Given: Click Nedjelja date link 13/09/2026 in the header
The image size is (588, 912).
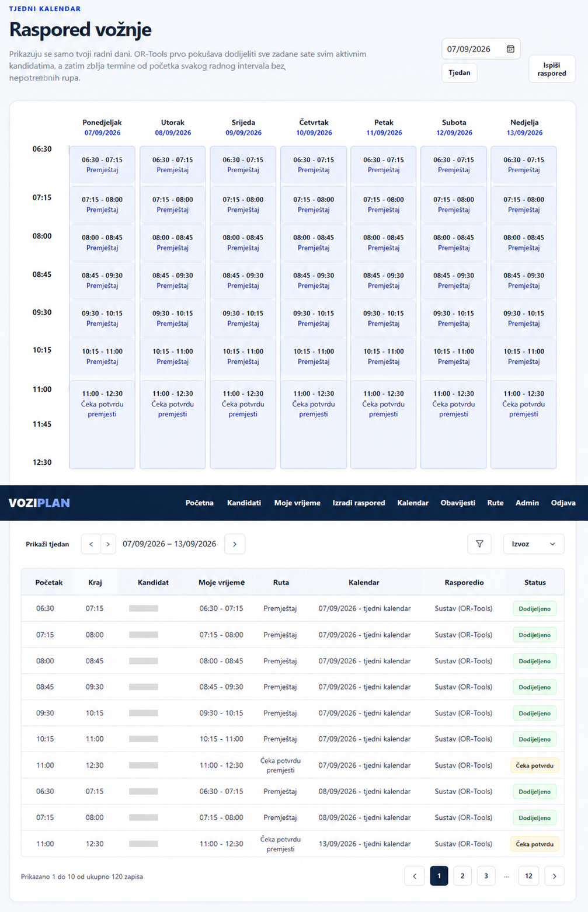Looking at the screenshot, I should (525, 133).
